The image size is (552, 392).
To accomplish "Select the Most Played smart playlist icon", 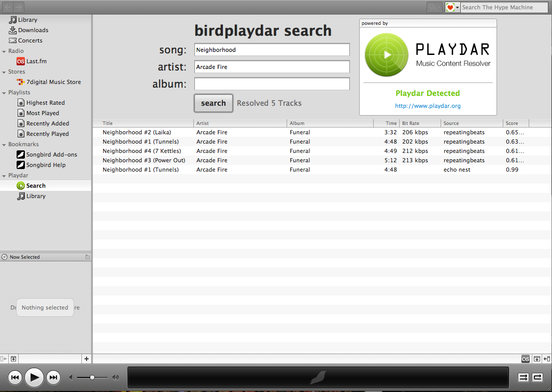I will (21, 113).
